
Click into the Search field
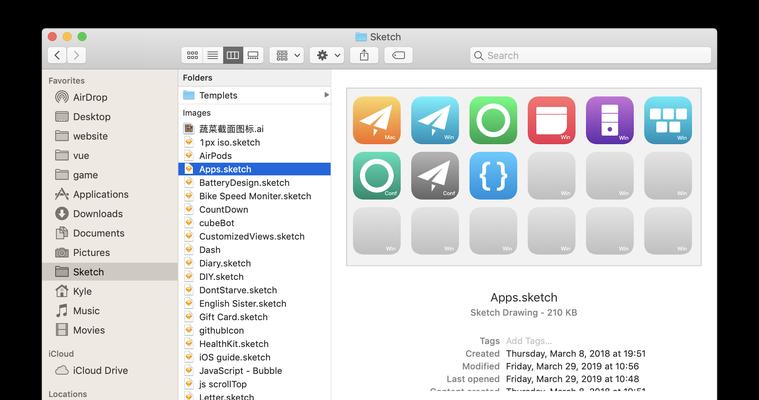[591, 55]
